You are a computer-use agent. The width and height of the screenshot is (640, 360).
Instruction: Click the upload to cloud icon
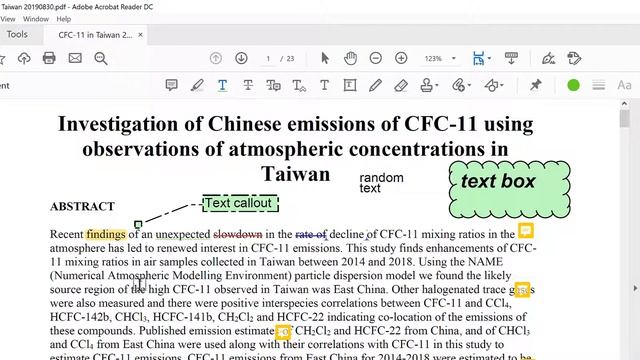coord(24,58)
